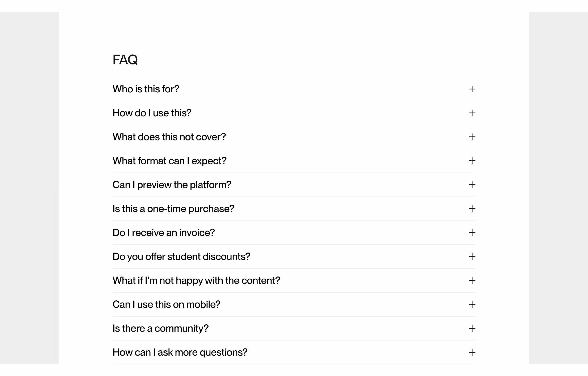Open the "Who is this for?" question text
Image resolution: width=588 pixels, height=376 pixels.
(146, 89)
